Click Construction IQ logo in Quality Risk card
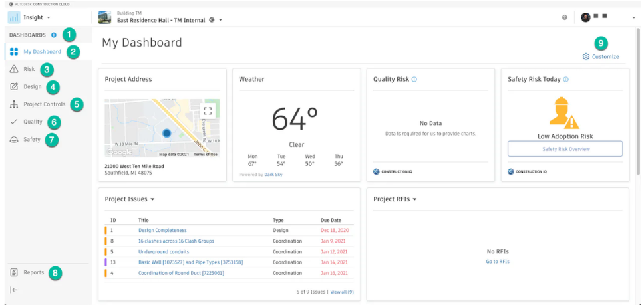644x305 pixels. [x=393, y=171]
